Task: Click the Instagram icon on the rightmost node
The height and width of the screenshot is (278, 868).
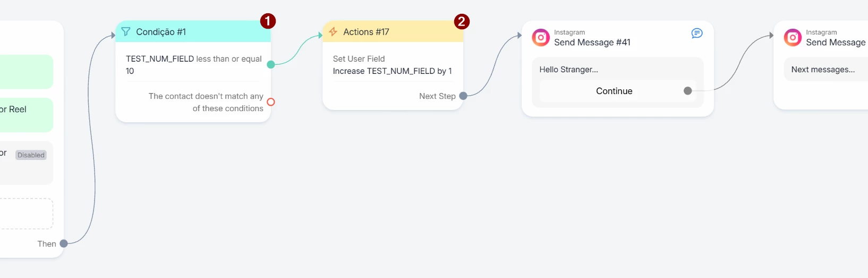Action: pyautogui.click(x=793, y=38)
